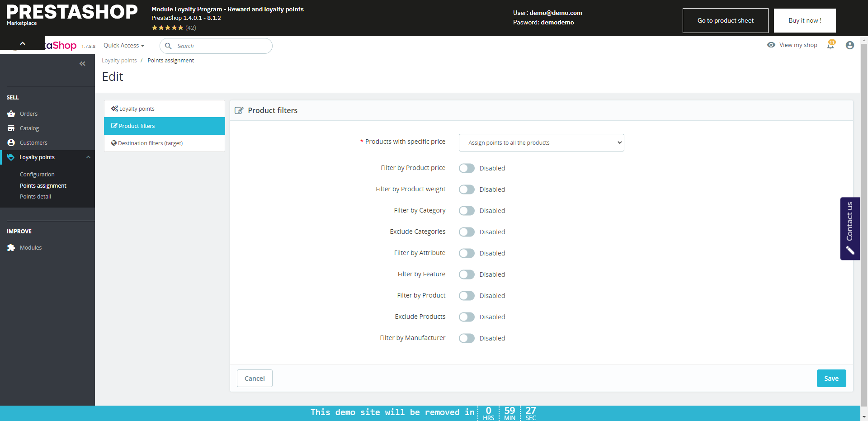868x421 pixels.
Task: Select the Product filters tab
Action: coord(165,126)
